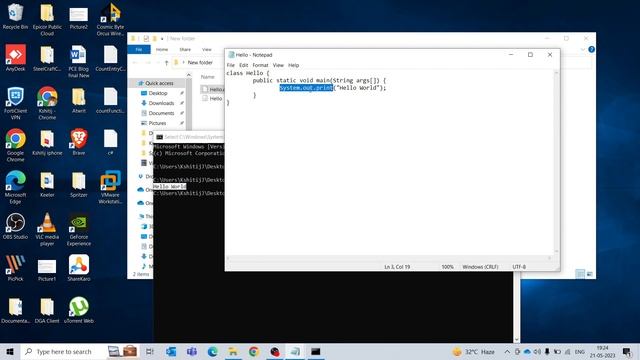Open Edge from the taskbar
Viewport: 640px width, 360px height.
click(x=212, y=351)
